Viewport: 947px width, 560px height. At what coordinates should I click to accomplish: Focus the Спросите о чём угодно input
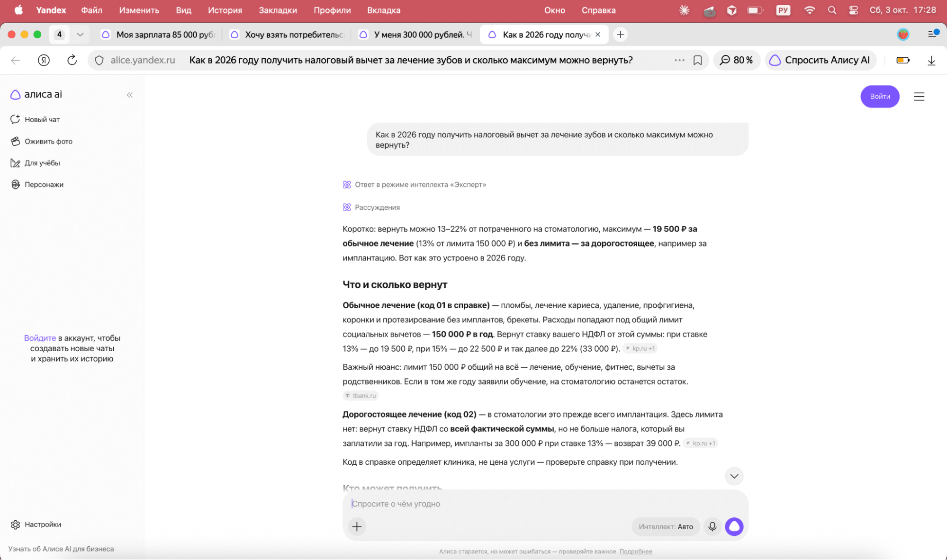click(x=545, y=504)
